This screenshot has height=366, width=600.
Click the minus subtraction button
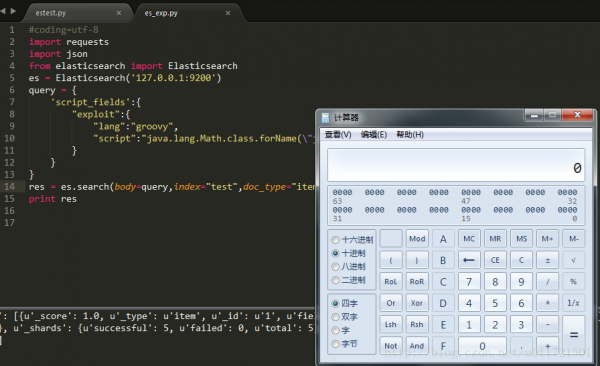(548, 325)
